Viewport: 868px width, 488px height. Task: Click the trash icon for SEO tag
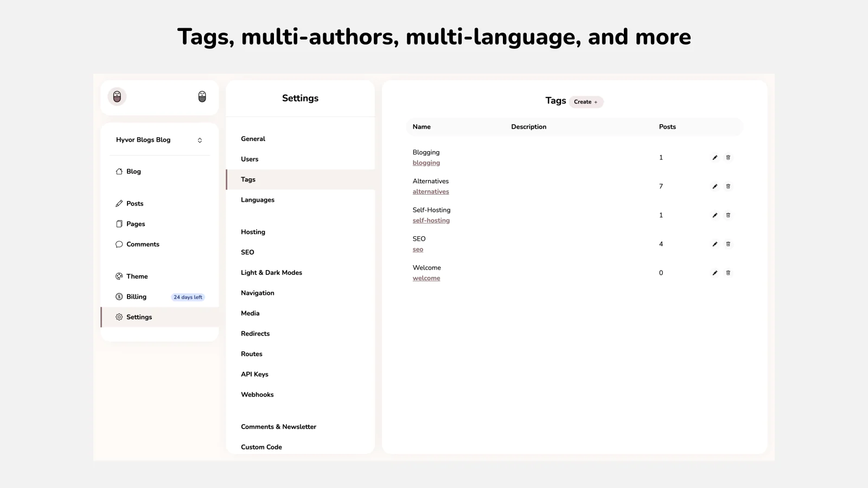point(728,244)
